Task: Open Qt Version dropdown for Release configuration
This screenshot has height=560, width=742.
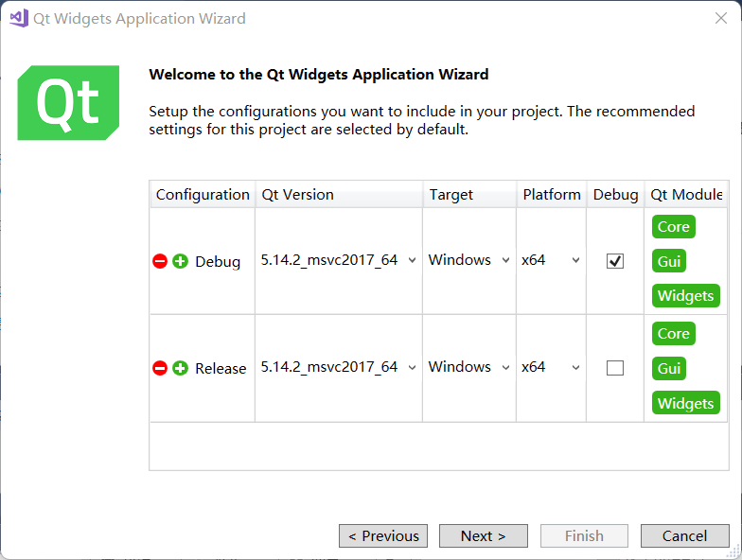Action: (x=339, y=367)
